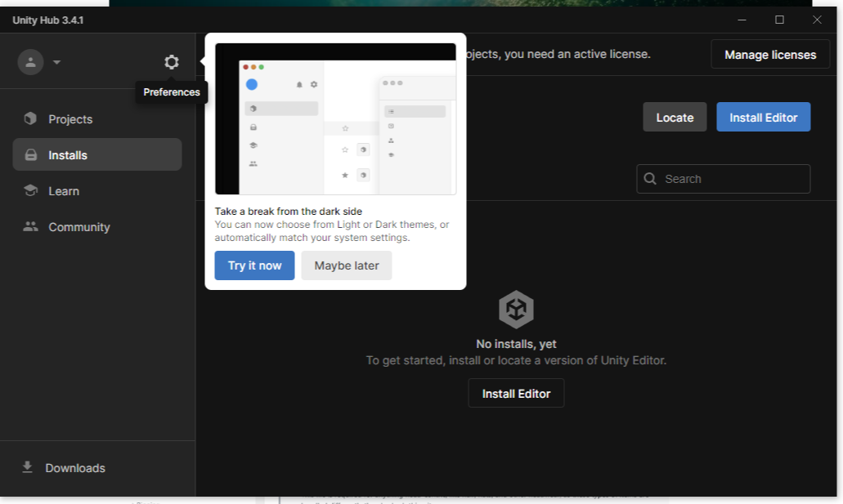Maximize the Unity Hub window
Image resolution: width=843 pixels, height=504 pixels.
tap(779, 20)
